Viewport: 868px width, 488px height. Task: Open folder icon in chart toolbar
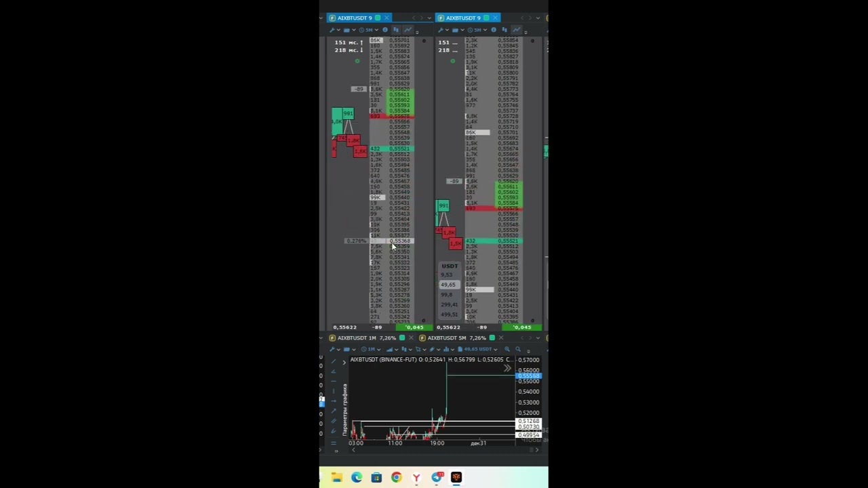[x=347, y=349]
